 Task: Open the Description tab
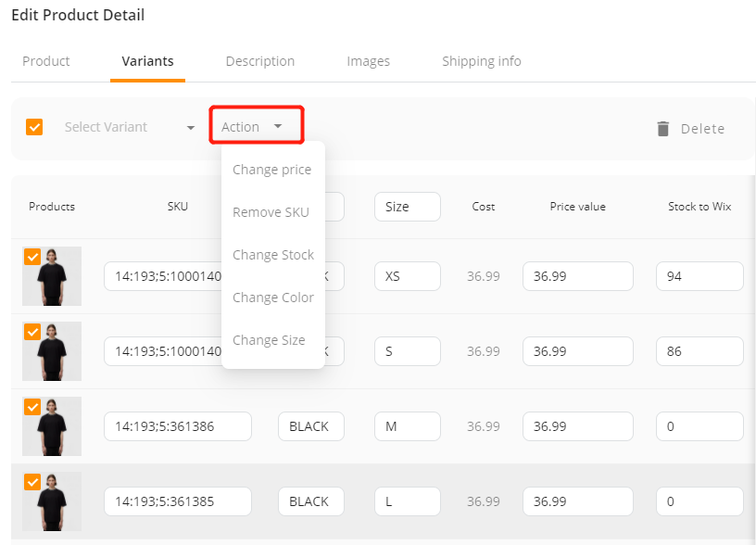[259, 61]
